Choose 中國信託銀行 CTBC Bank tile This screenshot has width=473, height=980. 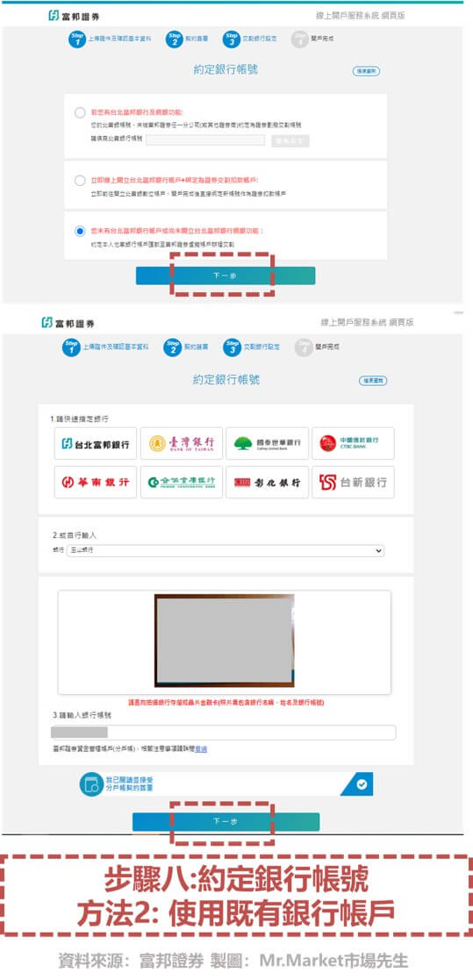[353, 444]
